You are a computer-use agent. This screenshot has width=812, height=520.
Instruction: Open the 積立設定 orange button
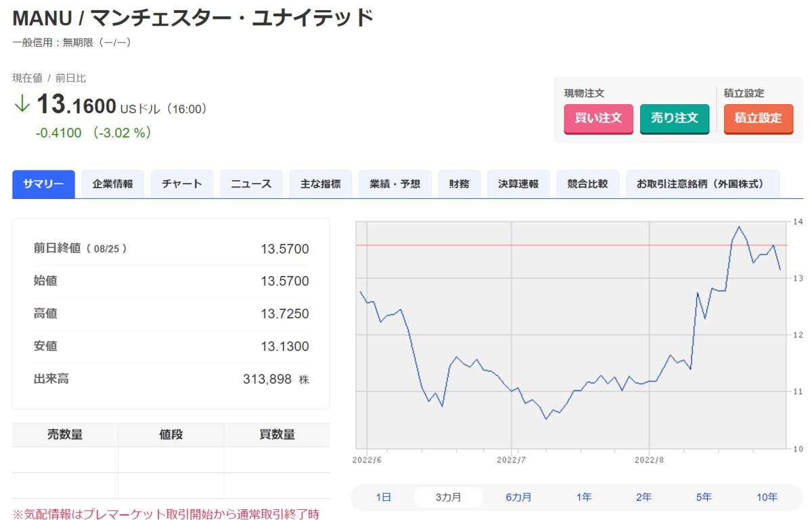[x=758, y=118]
